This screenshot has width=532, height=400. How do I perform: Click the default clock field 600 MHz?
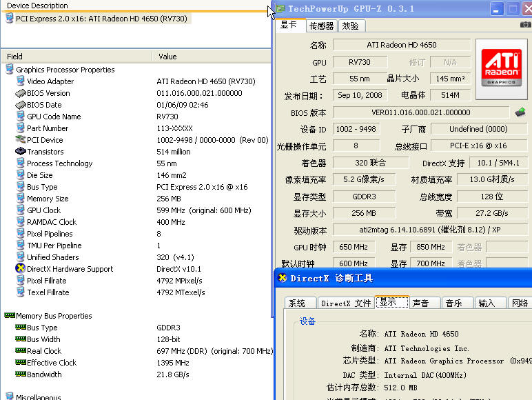(354, 263)
